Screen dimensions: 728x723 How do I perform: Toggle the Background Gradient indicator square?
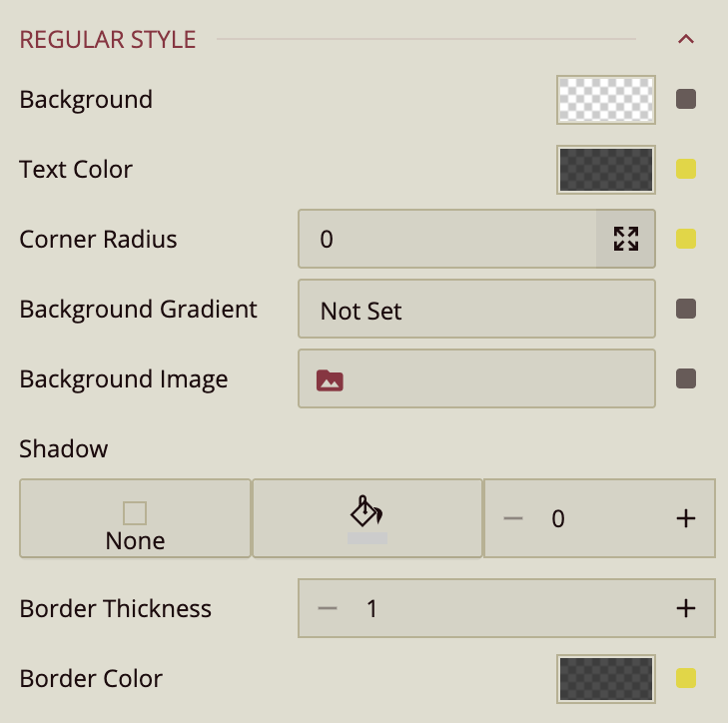[686, 310]
